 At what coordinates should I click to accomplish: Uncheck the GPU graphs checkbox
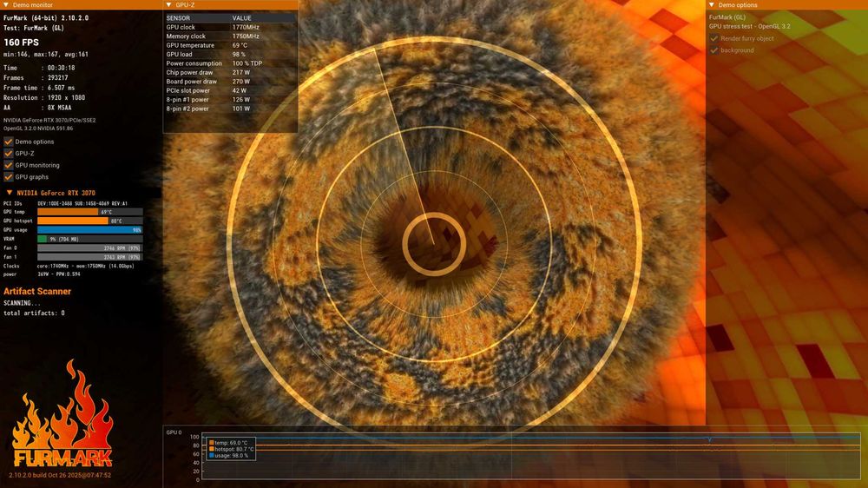tap(9, 177)
